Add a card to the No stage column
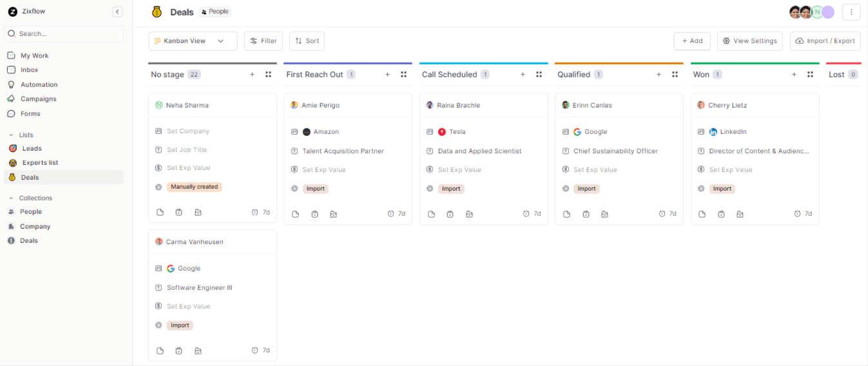Screen dimensions: 868x366 tap(252, 75)
